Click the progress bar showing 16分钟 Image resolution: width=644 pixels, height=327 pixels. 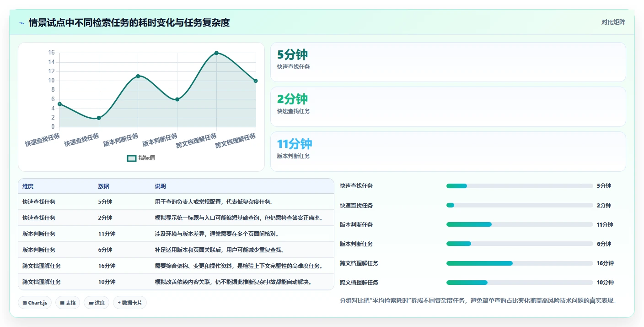520,263
